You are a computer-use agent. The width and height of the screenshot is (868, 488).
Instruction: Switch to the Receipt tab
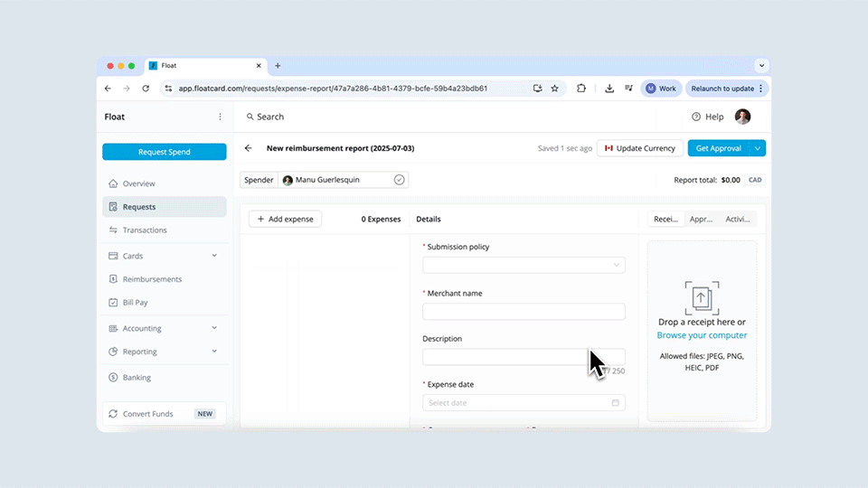click(666, 219)
